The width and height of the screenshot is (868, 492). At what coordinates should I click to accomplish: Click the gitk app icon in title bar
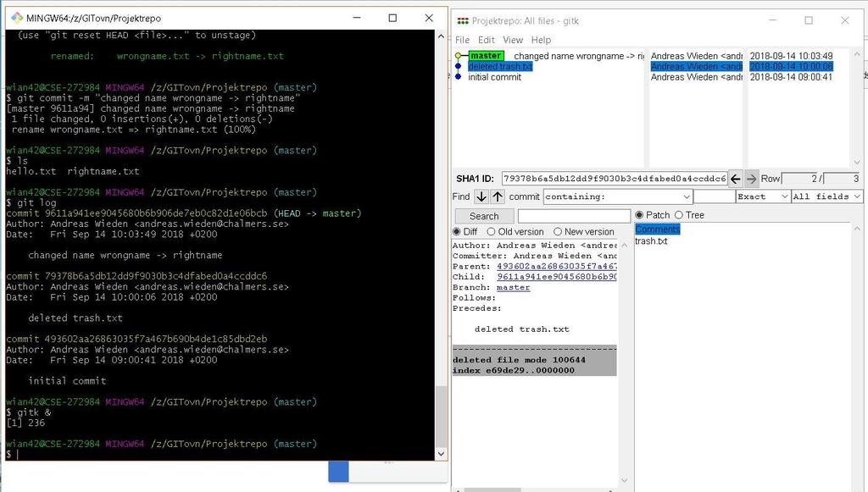pyautogui.click(x=462, y=21)
